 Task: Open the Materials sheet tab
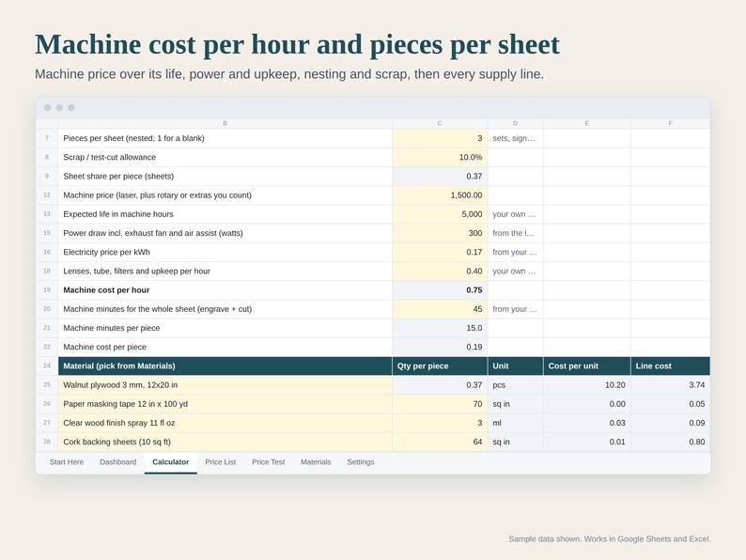click(x=316, y=462)
